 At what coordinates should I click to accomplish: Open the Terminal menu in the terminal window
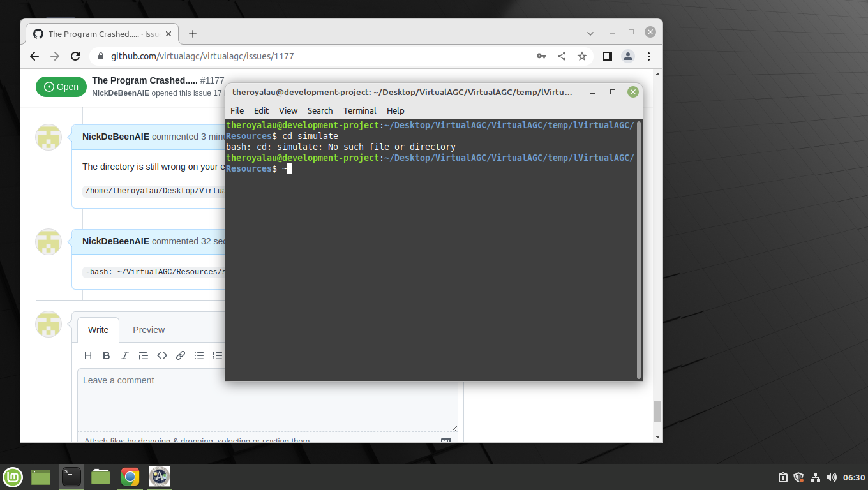click(x=359, y=110)
